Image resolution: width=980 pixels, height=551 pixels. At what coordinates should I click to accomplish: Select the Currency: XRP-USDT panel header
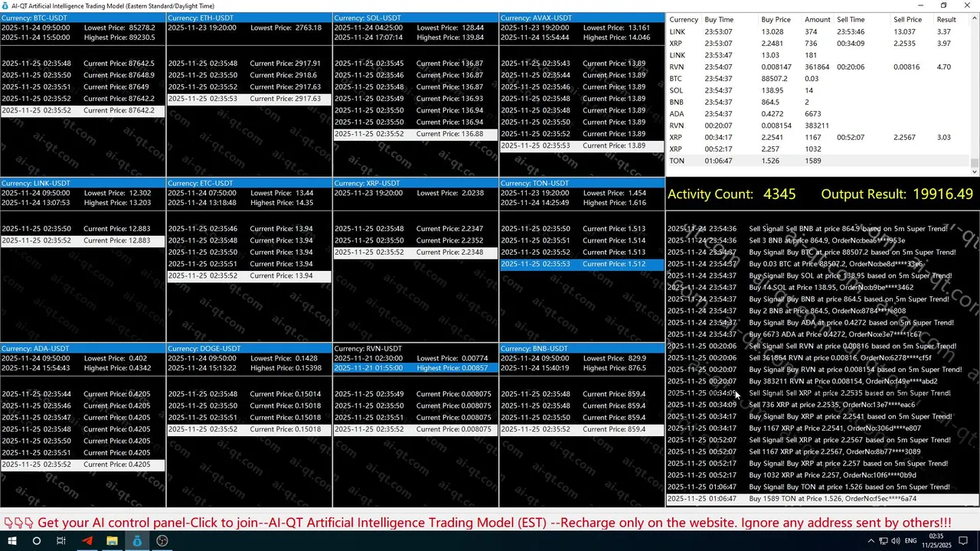coord(416,183)
